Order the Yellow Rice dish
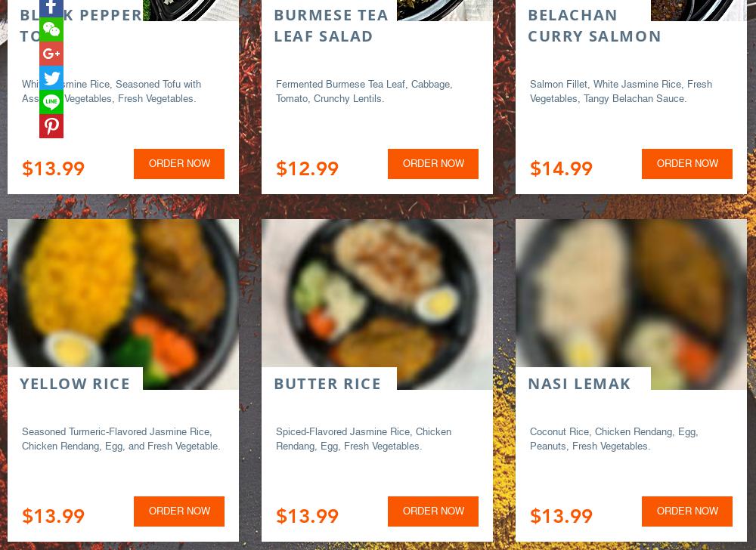756x550 pixels. click(179, 511)
